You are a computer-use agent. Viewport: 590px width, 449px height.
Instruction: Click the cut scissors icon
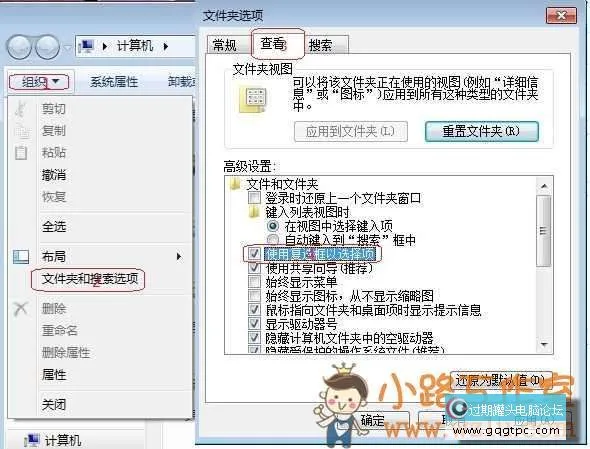pyautogui.click(x=21, y=109)
